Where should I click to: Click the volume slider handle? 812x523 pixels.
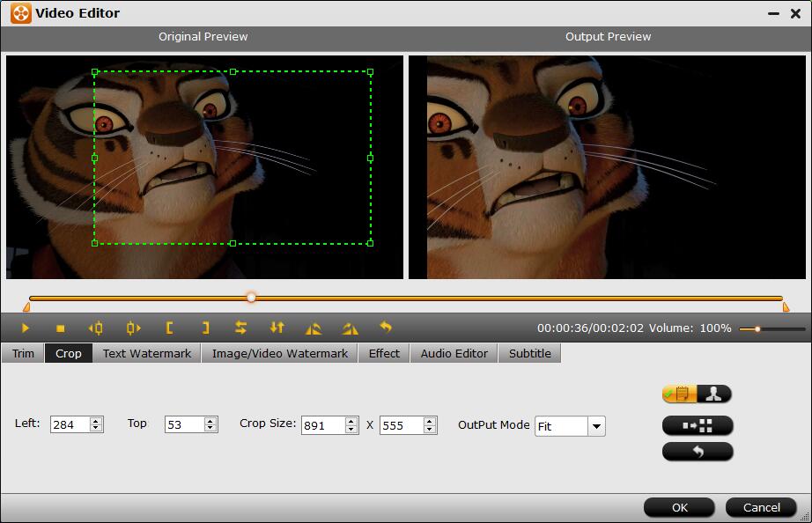[x=757, y=329]
